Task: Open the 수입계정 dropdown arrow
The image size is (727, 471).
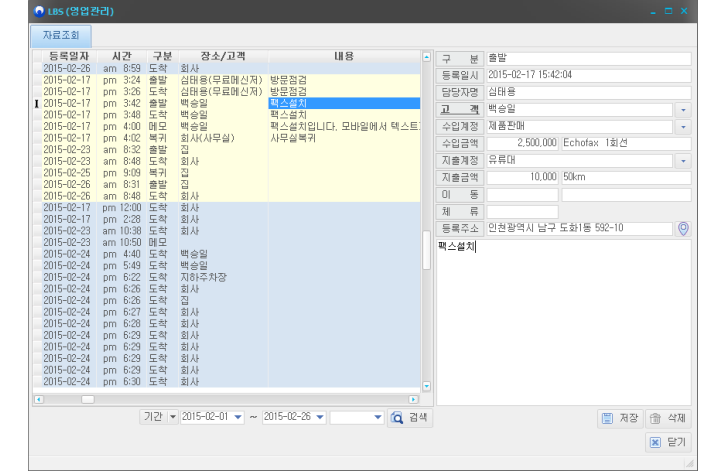Action: pyautogui.click(x=683, y=127)
